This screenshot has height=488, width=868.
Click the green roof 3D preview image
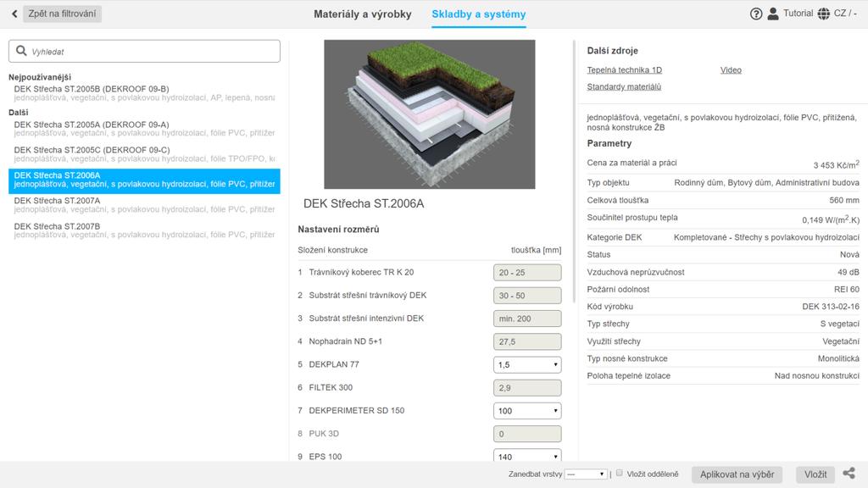[x=430, y=114]
